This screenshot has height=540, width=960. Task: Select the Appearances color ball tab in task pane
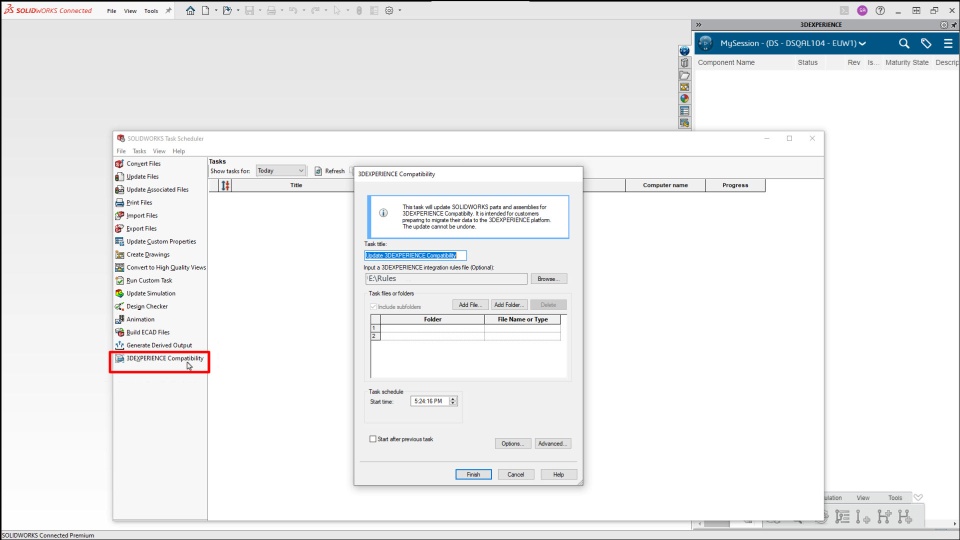pyautogui.click(x=684, y=99)
